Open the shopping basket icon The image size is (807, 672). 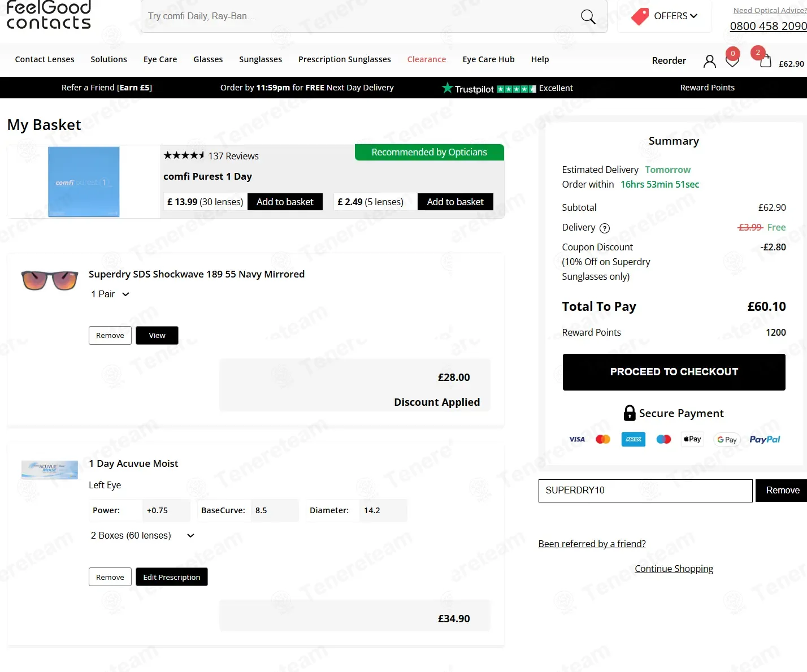click(765, 61)
